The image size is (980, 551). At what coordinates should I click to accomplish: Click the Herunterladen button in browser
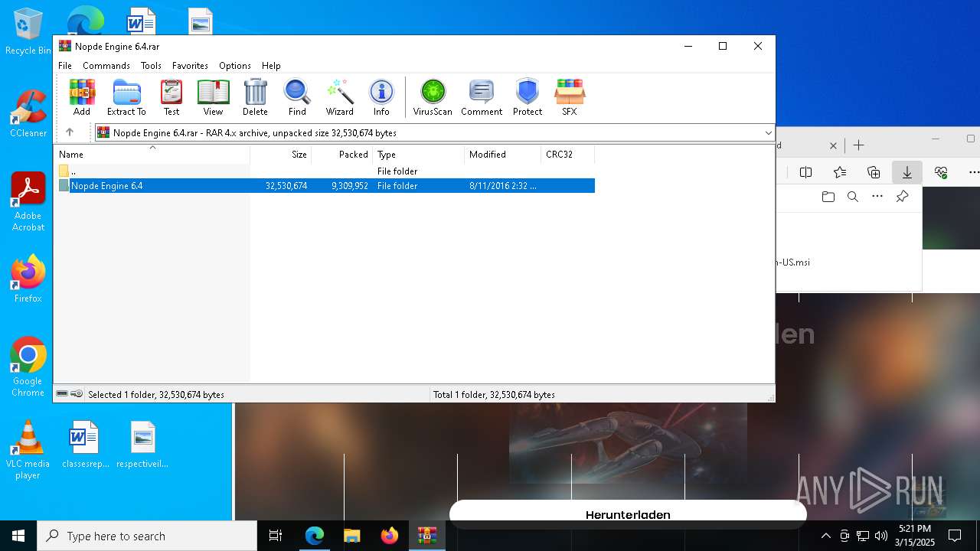628,514
